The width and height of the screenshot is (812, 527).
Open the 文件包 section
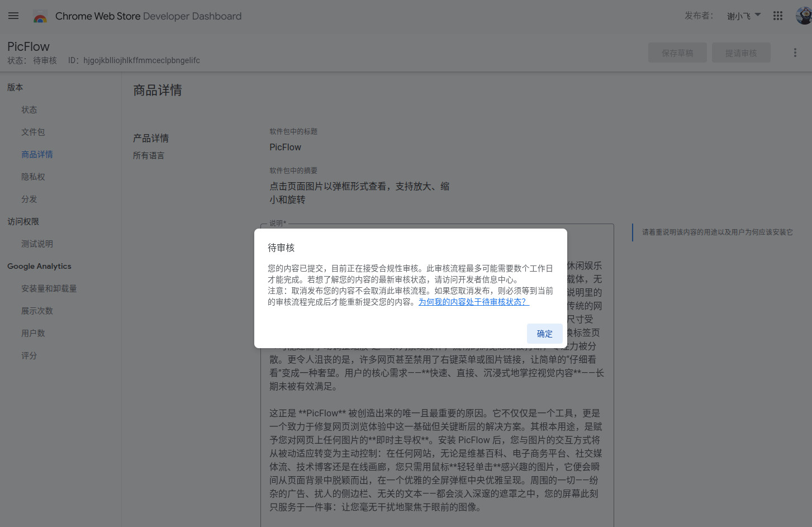coord(34,132)
